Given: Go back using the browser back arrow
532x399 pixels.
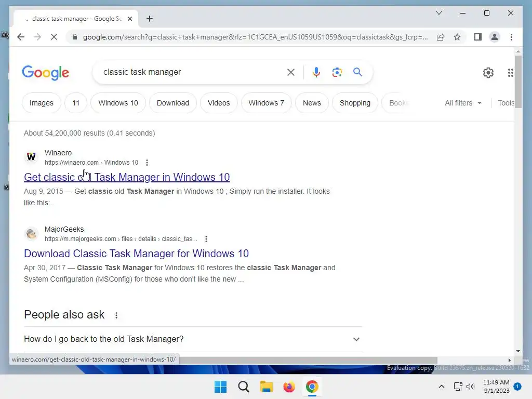Looking at the screenshot, I should point(21,37).
